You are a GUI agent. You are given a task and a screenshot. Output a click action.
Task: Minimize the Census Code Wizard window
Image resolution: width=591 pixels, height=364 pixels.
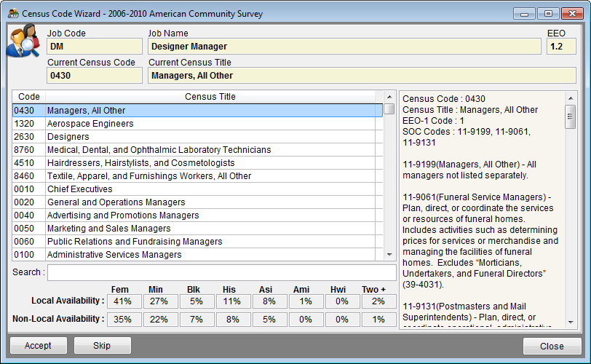pos(524,14)
